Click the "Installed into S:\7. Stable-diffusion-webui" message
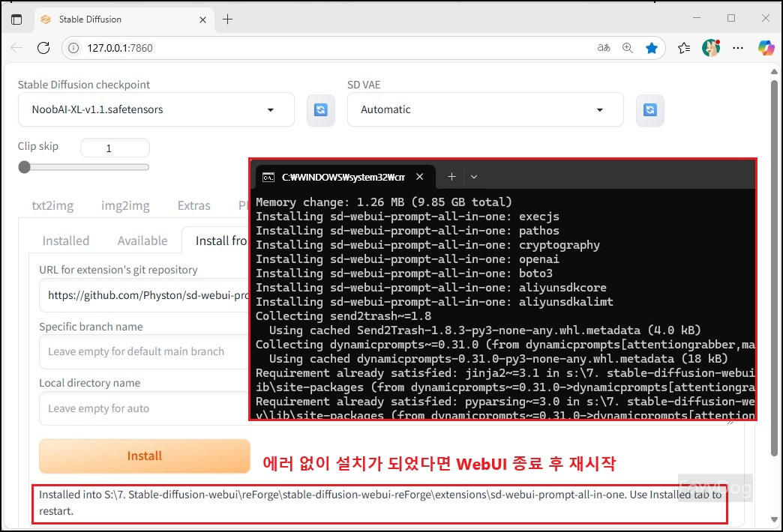783x532 pixels. [380, 503]
